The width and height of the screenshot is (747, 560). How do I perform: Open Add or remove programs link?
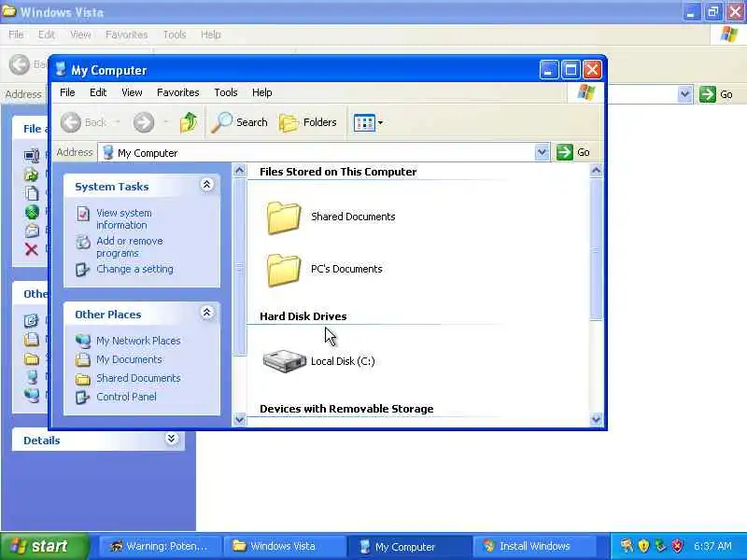point(130,247)
